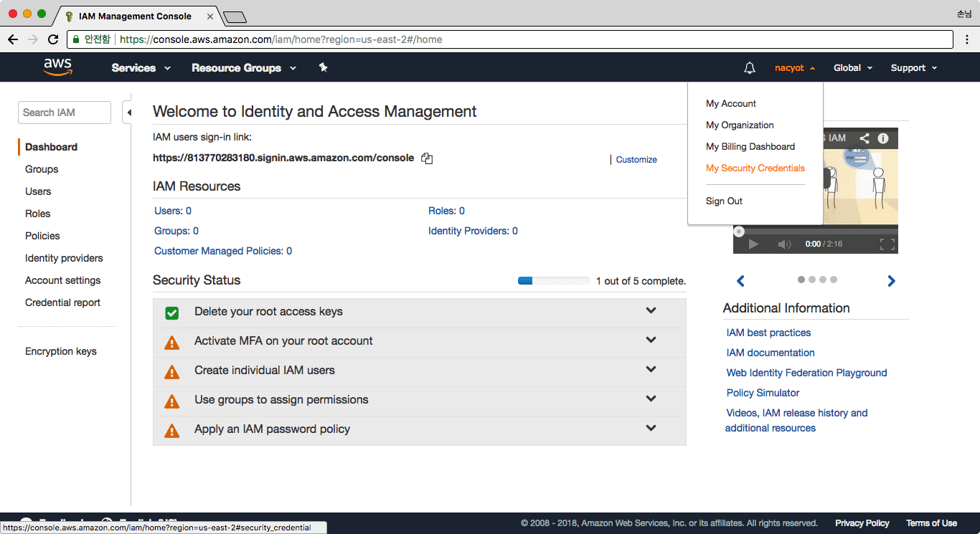Open a new browser tab
980x534 pixels.
point(235,16)
